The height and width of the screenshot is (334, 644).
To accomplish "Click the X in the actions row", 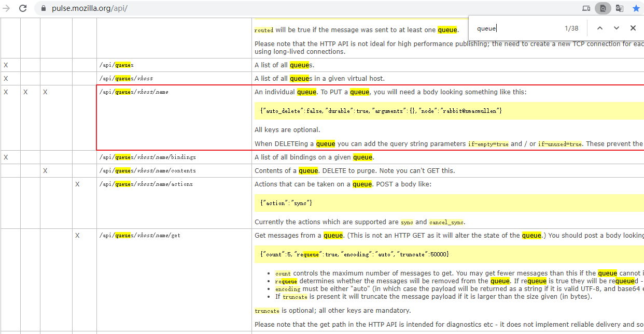I will click(77, 184).
